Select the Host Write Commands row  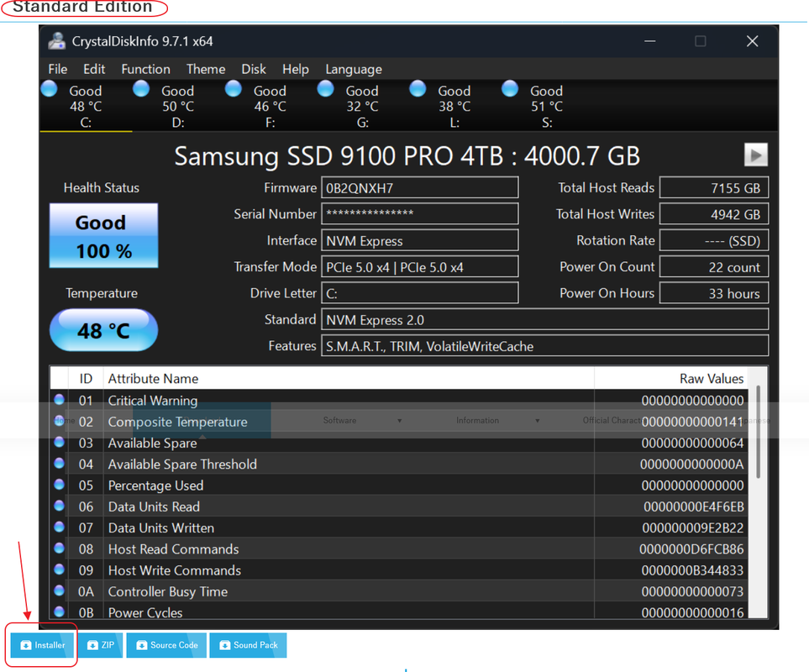tap(399, 570)
